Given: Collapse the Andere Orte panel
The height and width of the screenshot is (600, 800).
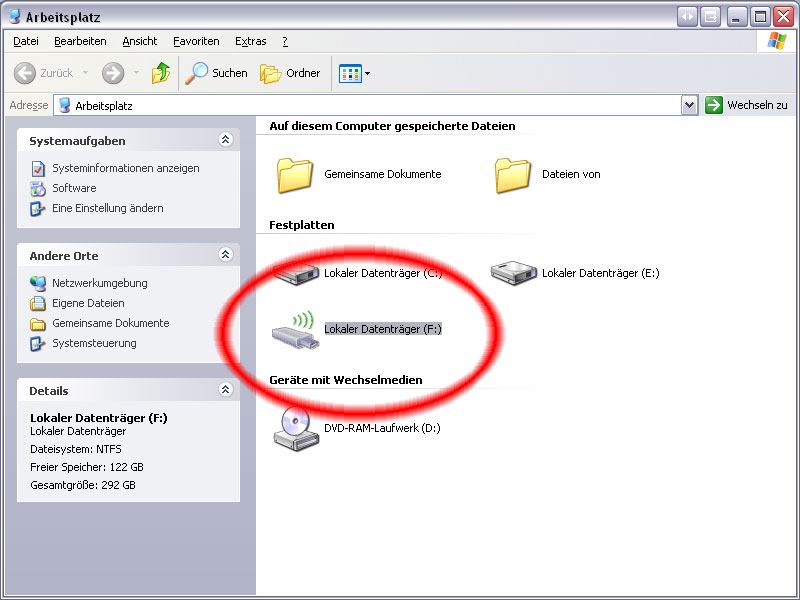Looking at the screenshot, I should (x=226, y=254).
